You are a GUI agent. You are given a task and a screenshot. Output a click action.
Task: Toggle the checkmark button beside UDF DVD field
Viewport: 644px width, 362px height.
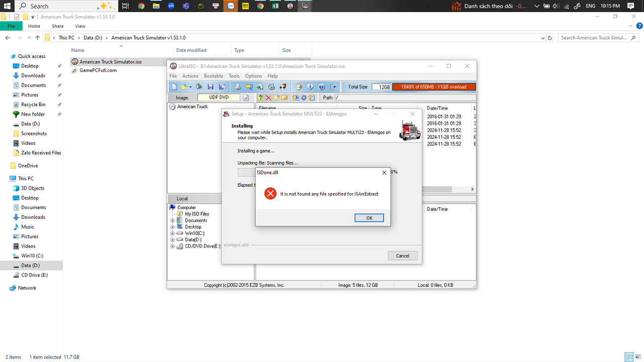pos(246,98)
